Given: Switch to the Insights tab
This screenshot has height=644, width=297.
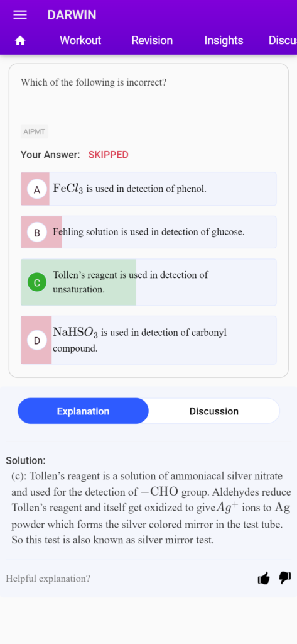Looking at the screenshot, I should 224,40.
